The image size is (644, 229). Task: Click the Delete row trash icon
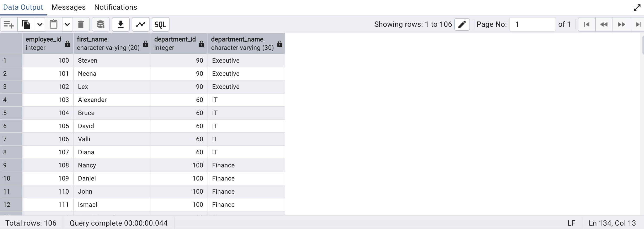[x=81, y=25]
